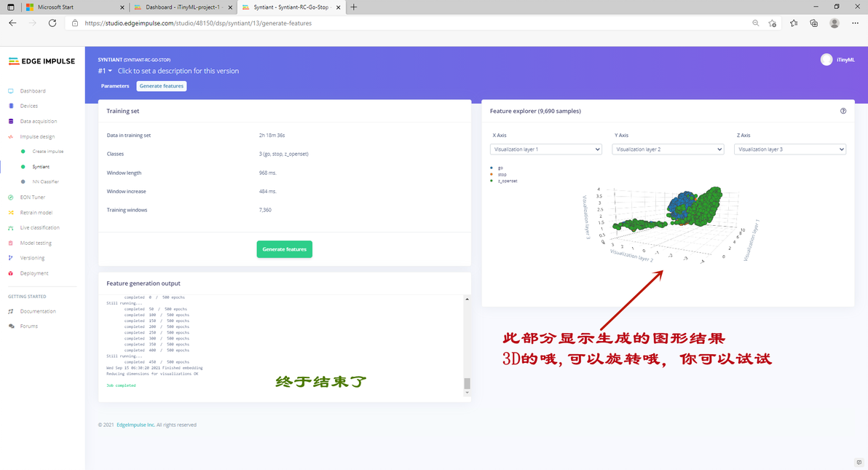This screenshot has height=470, width=868.
Task: Toggle the 'go' legend entry
Action: 497,168
